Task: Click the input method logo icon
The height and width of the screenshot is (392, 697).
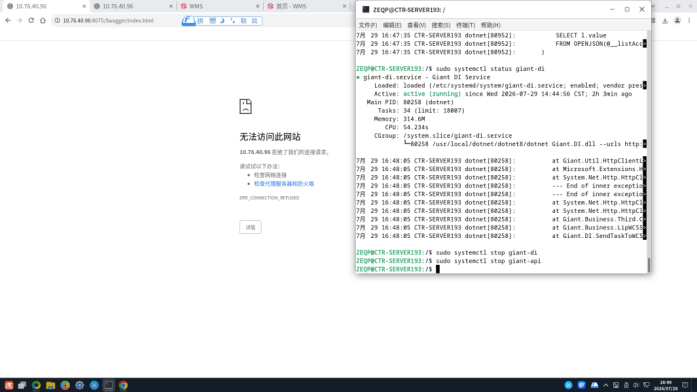Action: pyautogui.click(x=188, y=20)
